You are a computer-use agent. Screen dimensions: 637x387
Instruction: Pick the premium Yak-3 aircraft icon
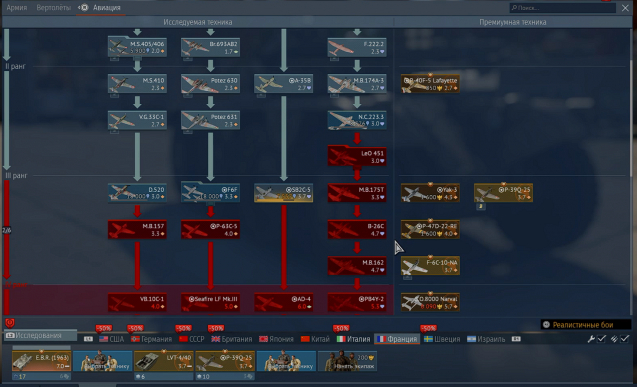[430, 193]
